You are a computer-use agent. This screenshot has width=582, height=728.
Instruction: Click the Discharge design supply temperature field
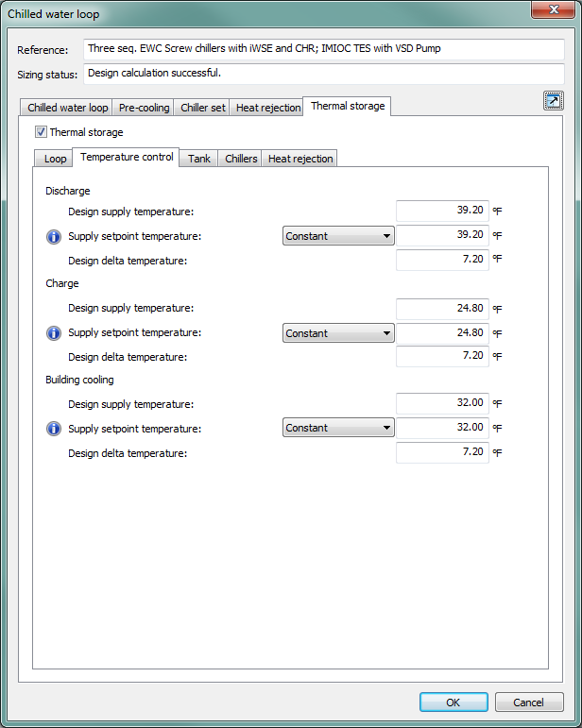pos(442,212)
